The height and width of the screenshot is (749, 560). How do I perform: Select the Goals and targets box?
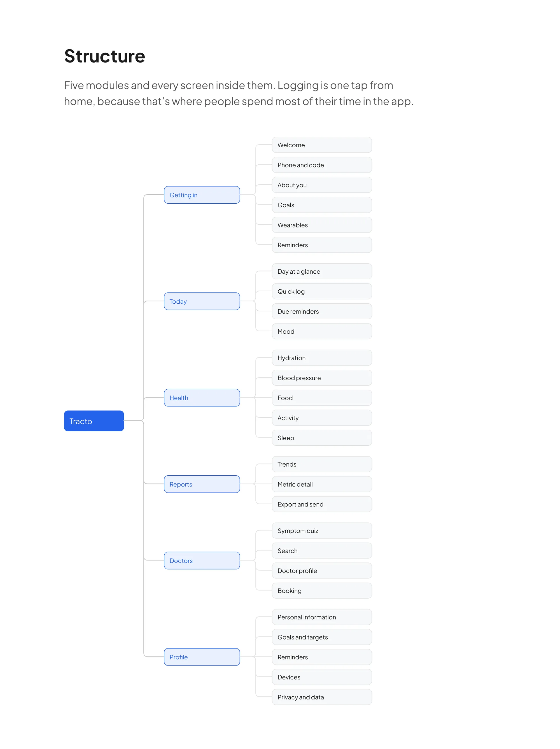tap(322, 637)
